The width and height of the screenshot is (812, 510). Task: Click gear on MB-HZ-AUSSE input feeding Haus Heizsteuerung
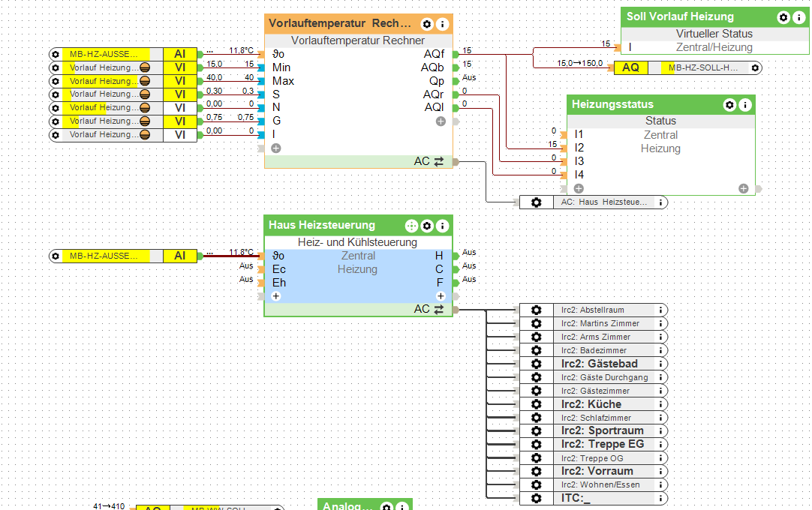(56, 256)
